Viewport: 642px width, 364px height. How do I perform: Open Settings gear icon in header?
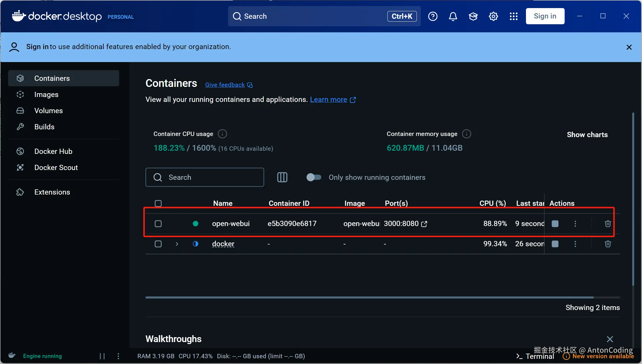tap(493, 16)
